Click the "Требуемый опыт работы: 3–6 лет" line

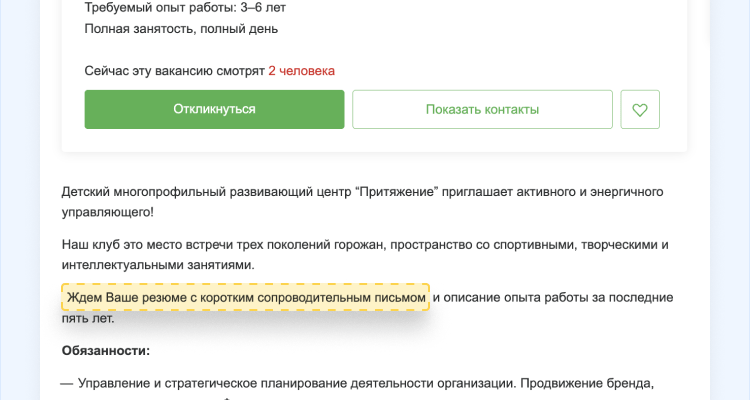coord(185,7)
